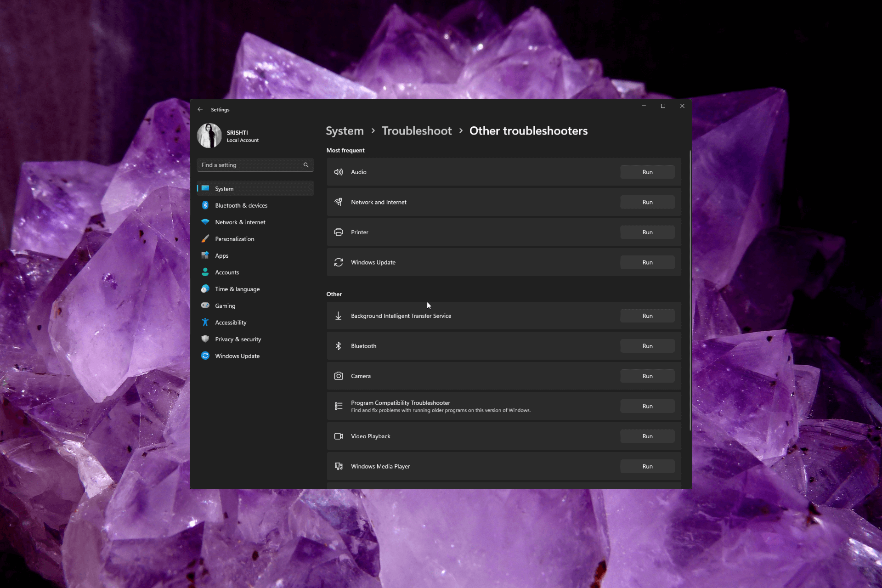Open Gaming settings
Screen dimensions: 882x588
(x=255, y=305)
